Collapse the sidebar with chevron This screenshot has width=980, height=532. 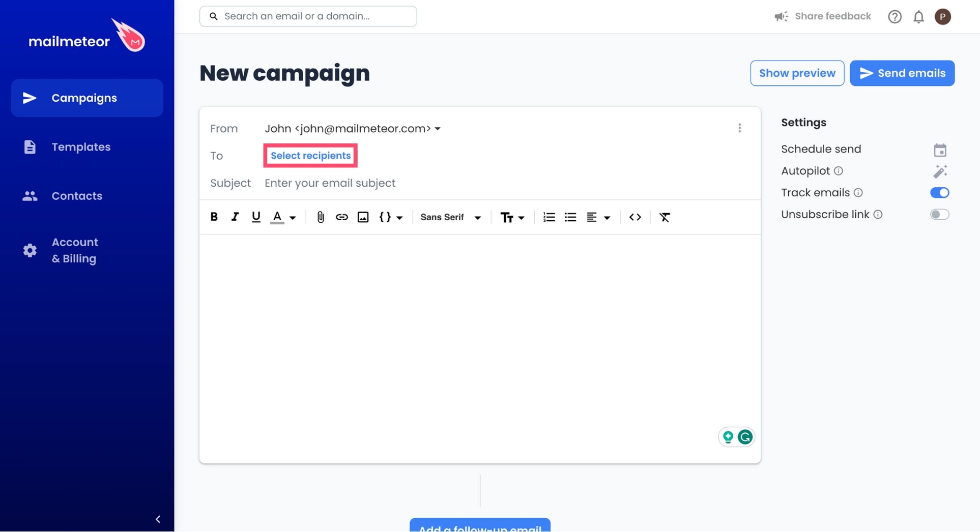(158, 519)
